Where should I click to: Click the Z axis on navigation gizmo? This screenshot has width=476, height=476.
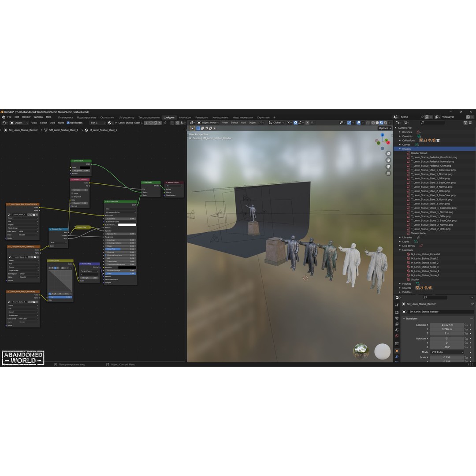tap(382, 135)
